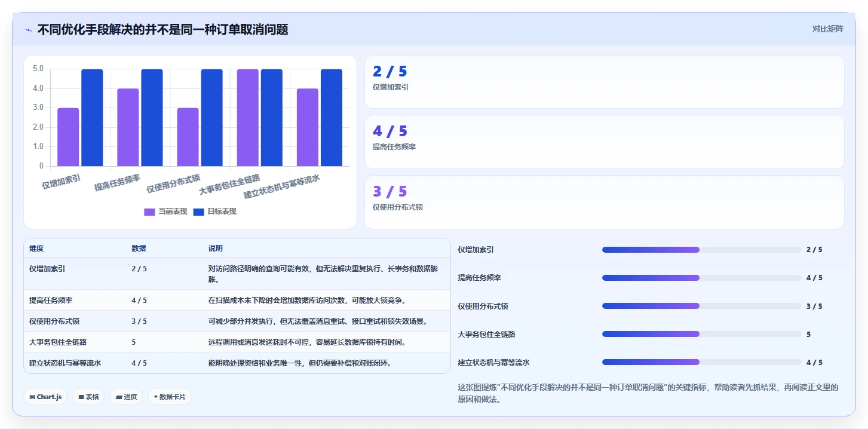868x429 pixels.
Task: Click the sparkle icon inside the 数据卡片 chip
Action: click(x=156, y=397)
